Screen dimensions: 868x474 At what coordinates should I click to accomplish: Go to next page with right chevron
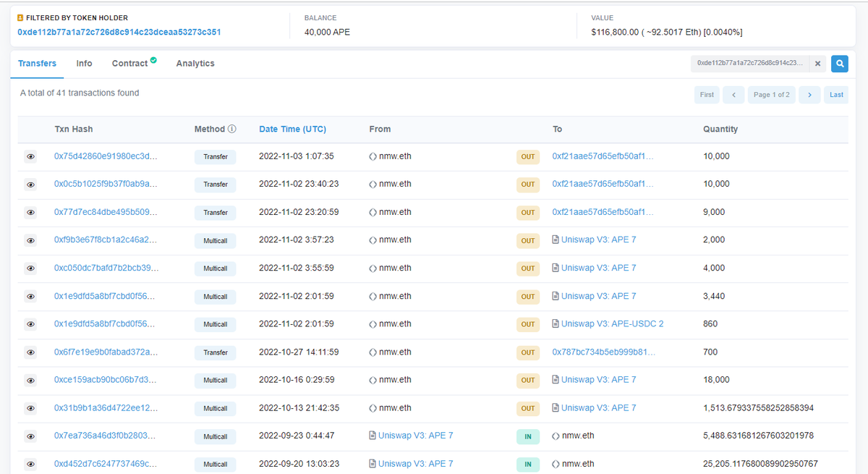(809, 95)
